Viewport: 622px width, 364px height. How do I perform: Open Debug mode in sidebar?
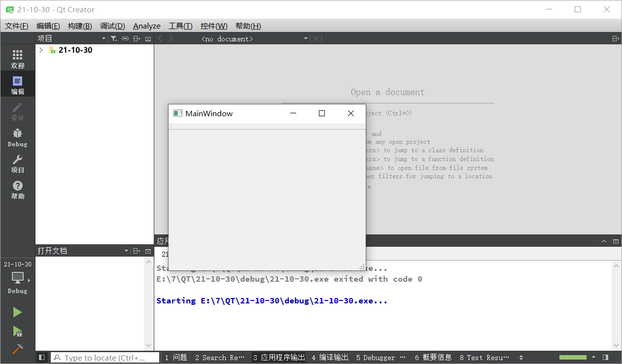point(18,137)
